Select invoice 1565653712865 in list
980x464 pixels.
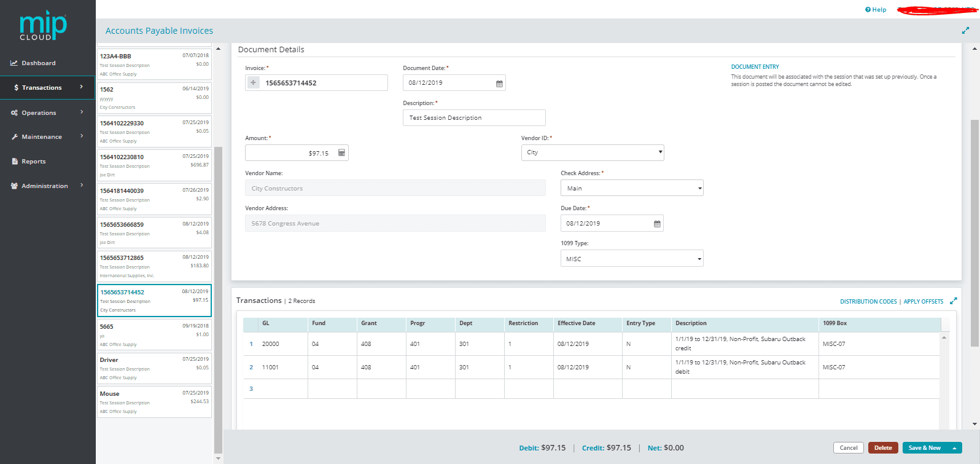[154, 266]
